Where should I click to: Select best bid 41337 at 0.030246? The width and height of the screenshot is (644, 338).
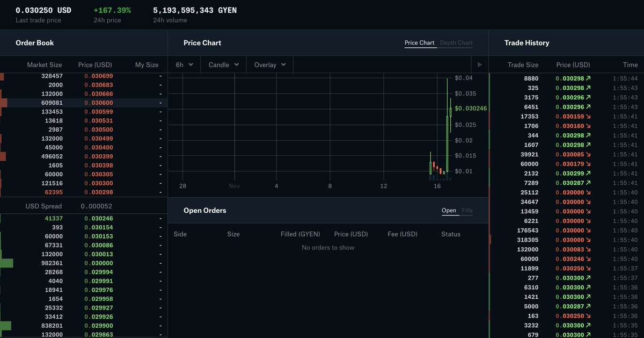tap(84, 219)
